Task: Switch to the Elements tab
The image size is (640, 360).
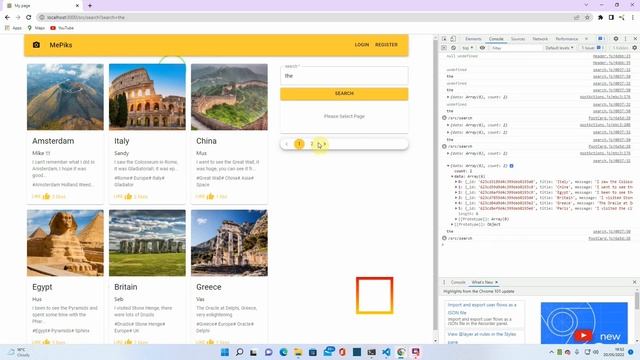Action: (473, 39)
